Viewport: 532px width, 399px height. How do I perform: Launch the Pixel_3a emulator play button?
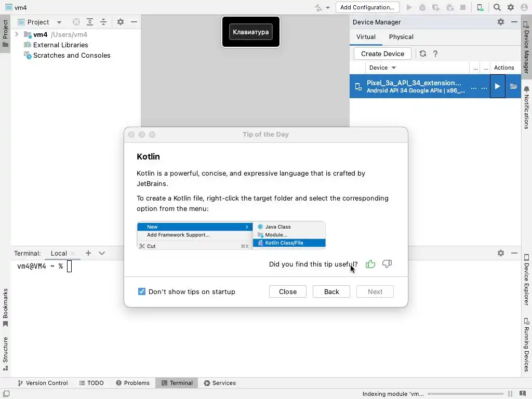pyautogui.click(x=497, y=86)
